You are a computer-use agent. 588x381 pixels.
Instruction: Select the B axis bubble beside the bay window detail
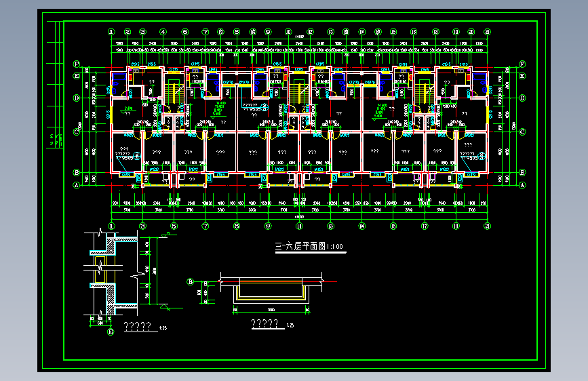190,281
